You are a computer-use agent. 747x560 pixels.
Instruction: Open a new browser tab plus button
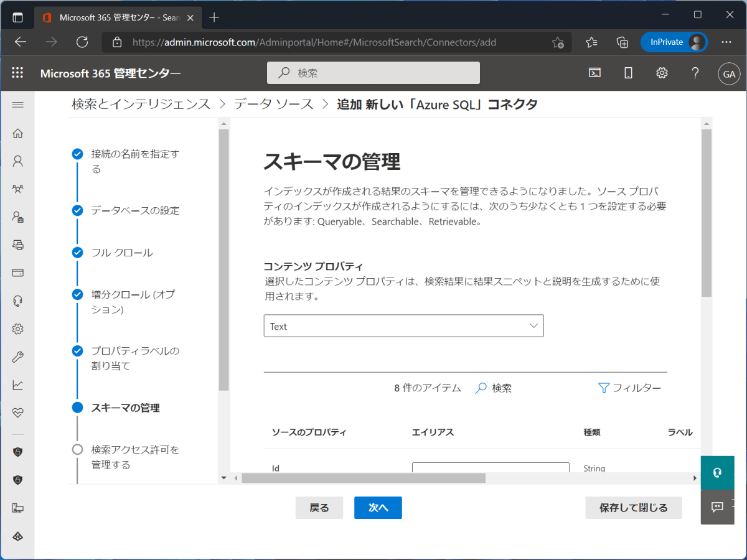(214, 17)
